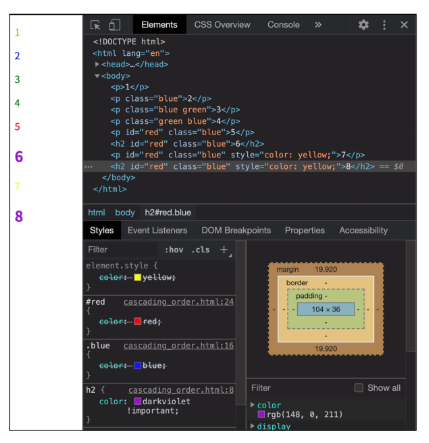Select the Styles pane tab
Screen dimensions: 429x443
pyautogui.click(x=102, y=230)
